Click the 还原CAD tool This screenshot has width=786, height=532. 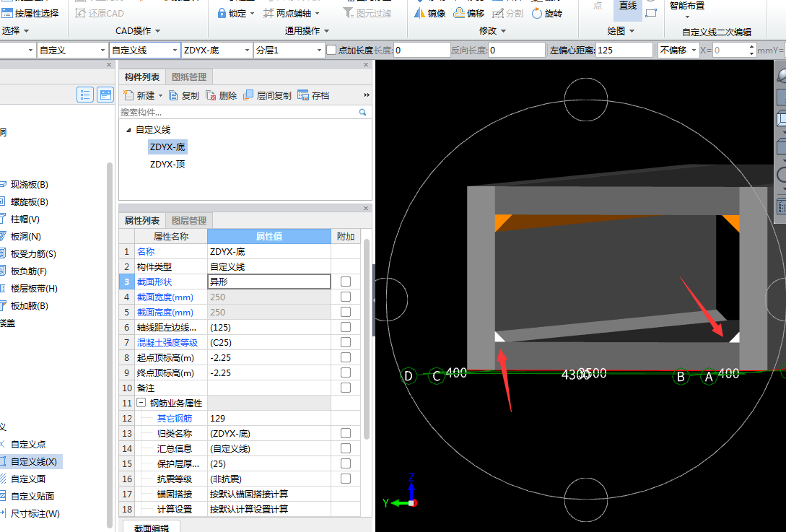(100, 13)
